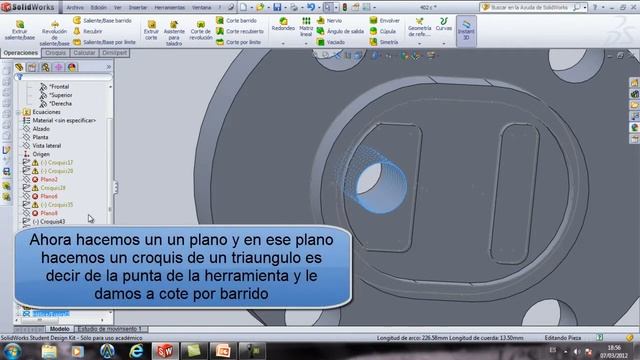Choose Saliente/Base barrido tool
The image size is (640, 360).
(102, 20)
